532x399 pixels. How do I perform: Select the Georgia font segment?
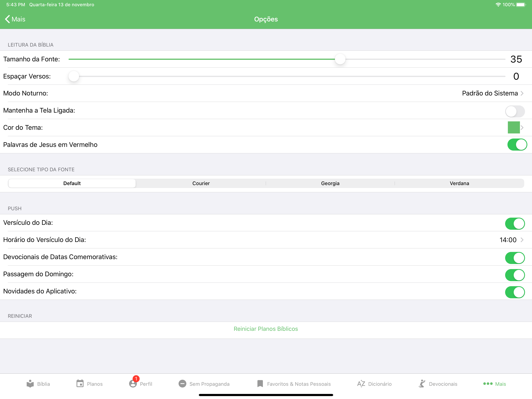pos(330,183)
